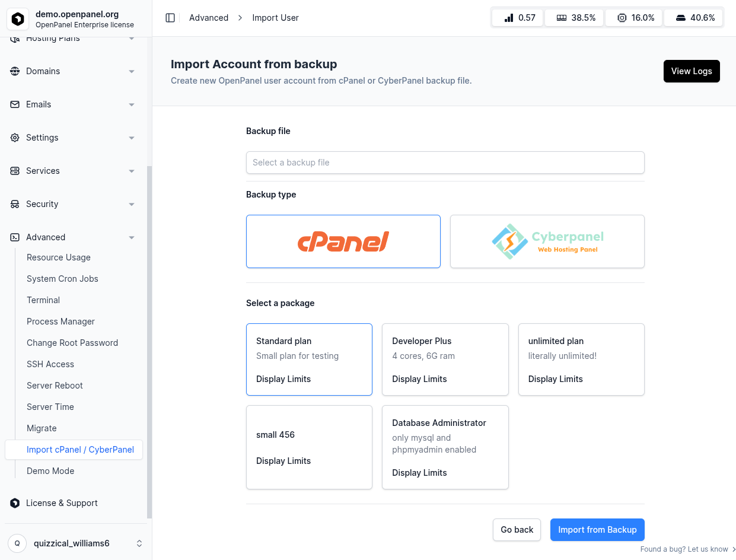Image resolution: width=736 pixels, height=560 pixels.
Task: Open Import cPanel / CyberPanel page
Action: [74, 450]
